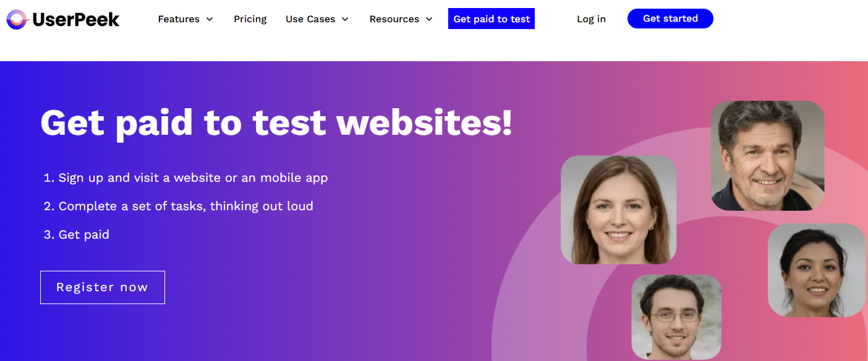Select the gray-haired older man's portrait
Screen dimensions: 868x361
(x=767, y=156)
